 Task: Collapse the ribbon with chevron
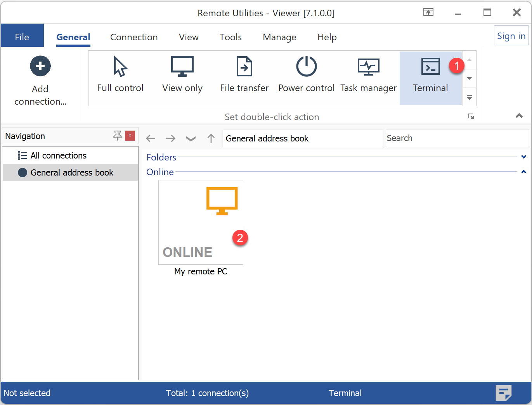tap(519, 115)
